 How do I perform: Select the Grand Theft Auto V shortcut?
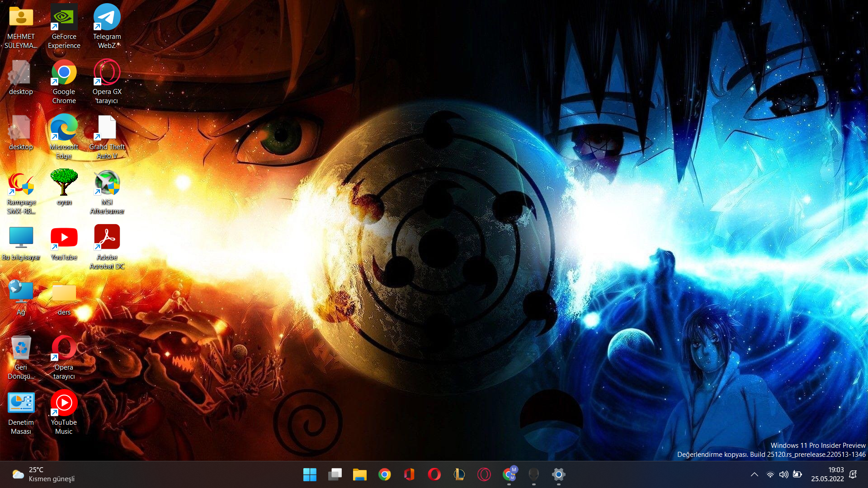(x=107, y=128)
